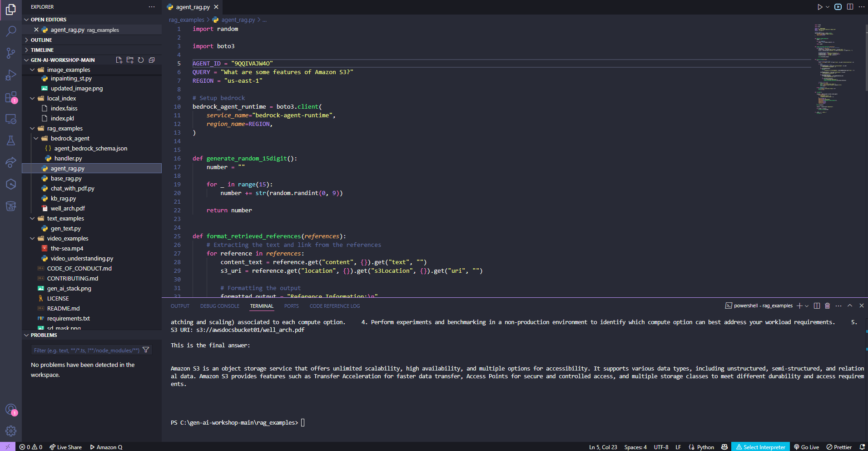Image resolution: width=868 pixels, height=451 pixels.
Task: Open the Extensions view
Action: pos(11,97)
